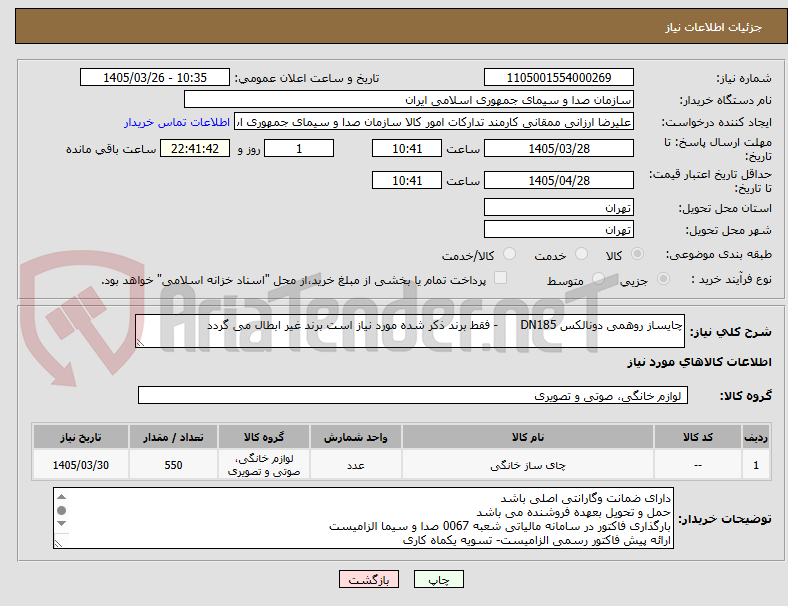Click the شرح کلی نیاز label

click(x=730, y=332)
